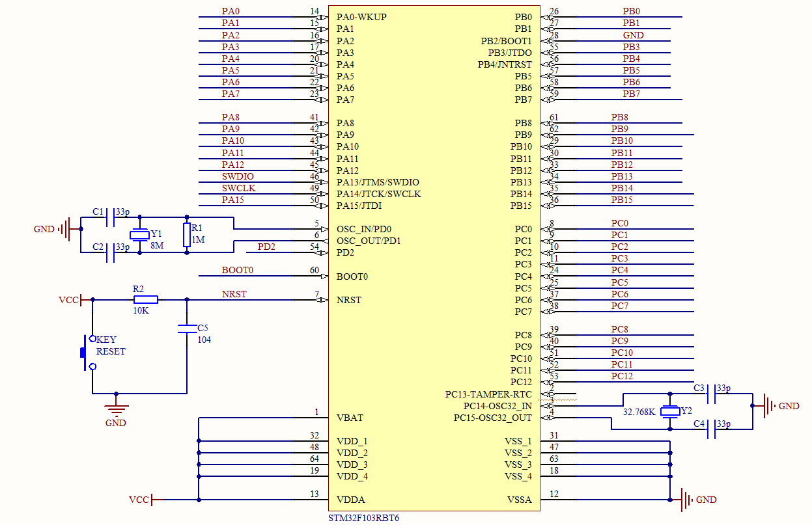The image size is (812, 525).
Task: Click the GND symbol beside VSSA
Action: coord(688,500)
